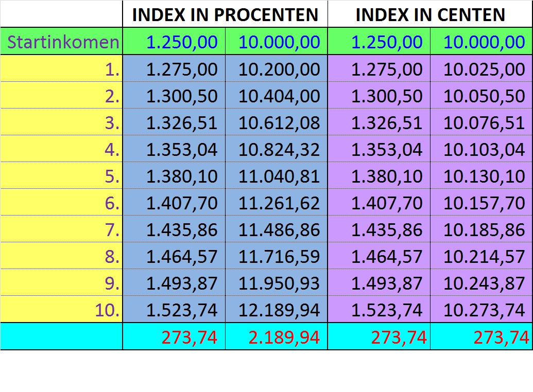Select the cell with value 10.076,51
This screenshot has width=533, height=392.
tap(482, 122)
